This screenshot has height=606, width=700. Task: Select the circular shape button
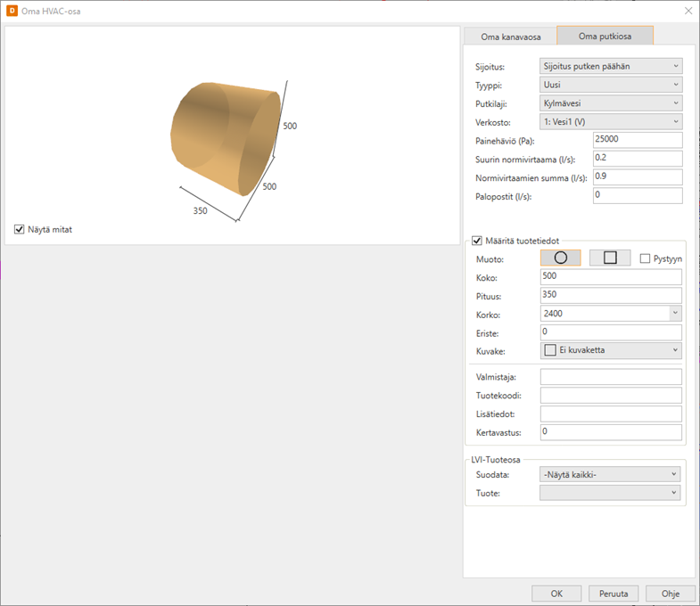[560, 258]
